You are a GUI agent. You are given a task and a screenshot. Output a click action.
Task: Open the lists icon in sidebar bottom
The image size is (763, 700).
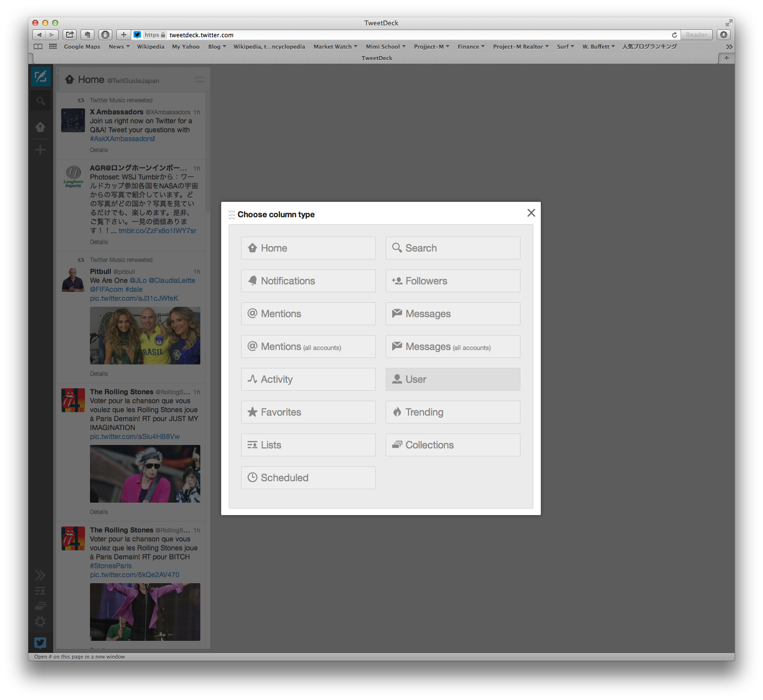click(40, 591)
